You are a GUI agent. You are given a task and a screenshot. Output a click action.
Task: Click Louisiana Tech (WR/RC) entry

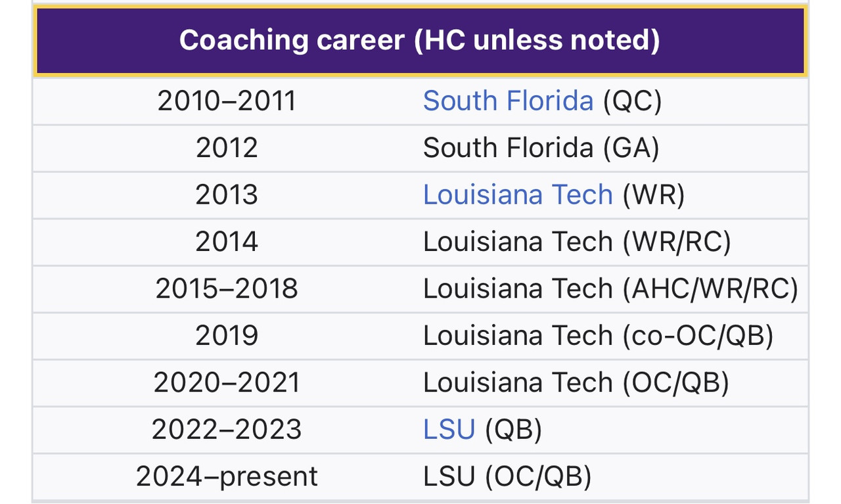point(577,242)
